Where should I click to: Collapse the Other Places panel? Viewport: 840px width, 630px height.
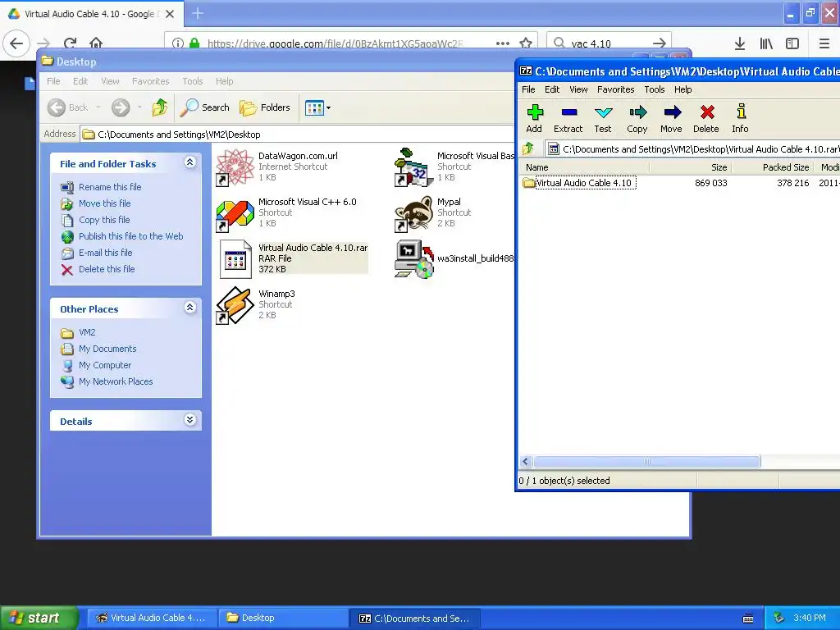(190, 308)
